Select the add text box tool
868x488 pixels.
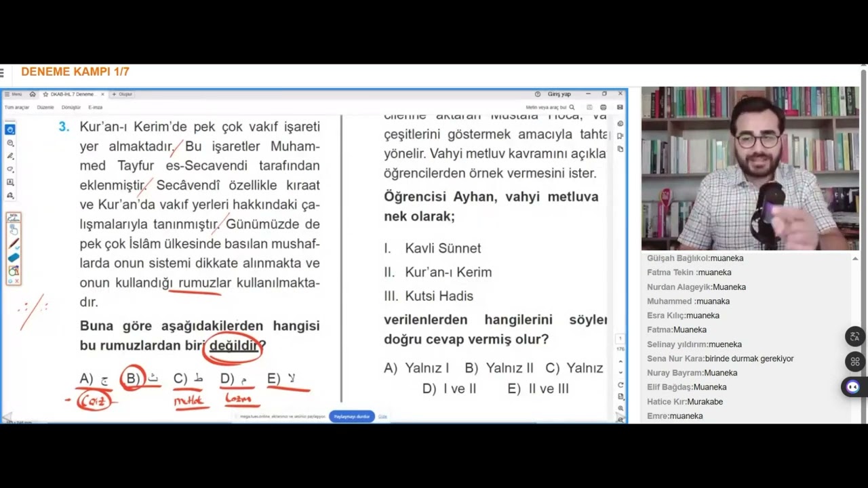[9, 182]
